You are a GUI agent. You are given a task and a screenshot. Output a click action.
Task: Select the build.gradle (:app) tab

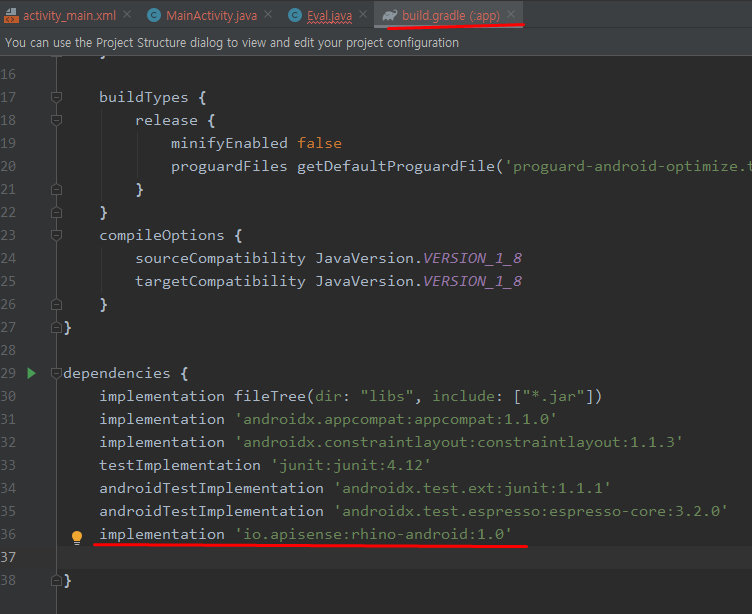(450, 16)
